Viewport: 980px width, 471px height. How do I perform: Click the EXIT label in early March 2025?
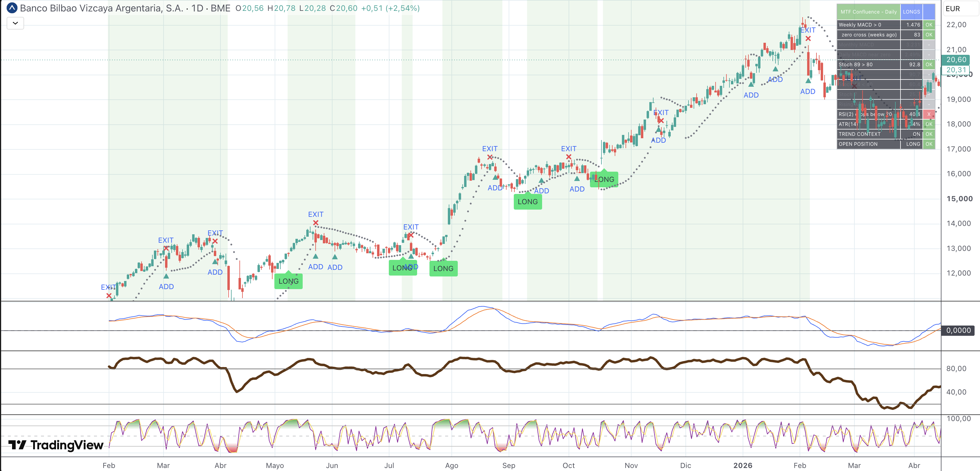tap(166, 240)
